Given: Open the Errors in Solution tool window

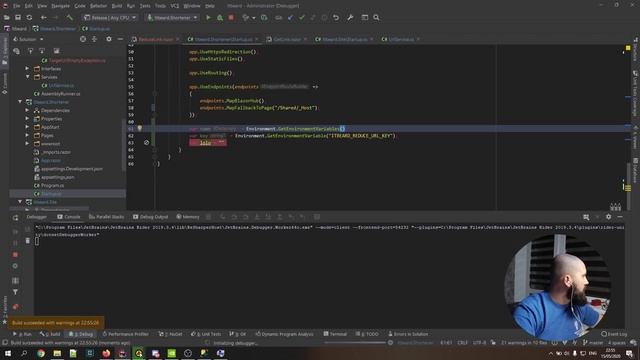Looking at the screenshot, I should [408, 334].
